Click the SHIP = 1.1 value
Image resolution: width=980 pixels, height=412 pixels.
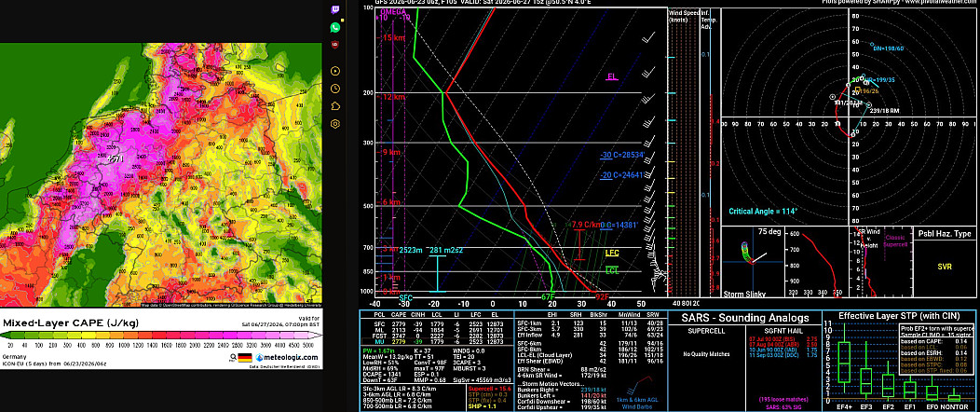click(x=481, y=405)
